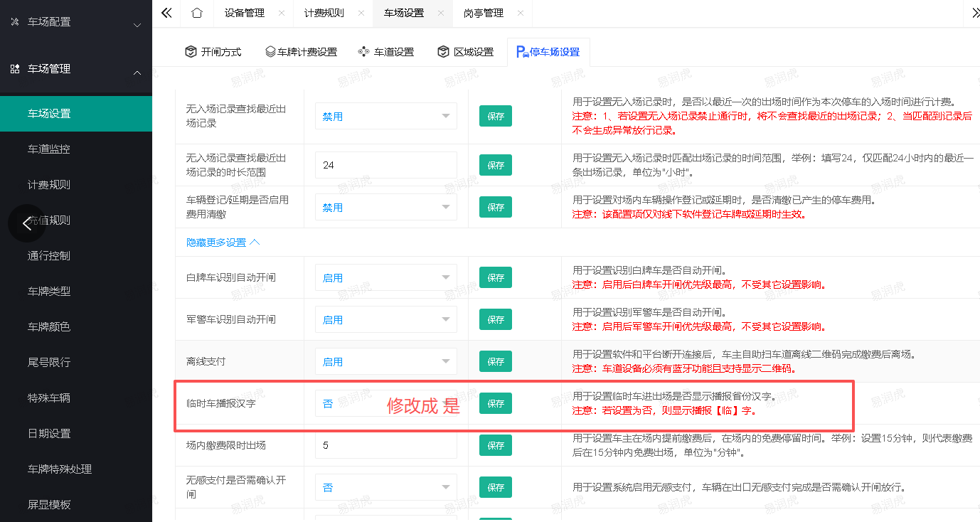Screen dimensions: 980x522
Task: Close the 设备管理 tab
Action: pyautogui.click(x=282, y=13)
